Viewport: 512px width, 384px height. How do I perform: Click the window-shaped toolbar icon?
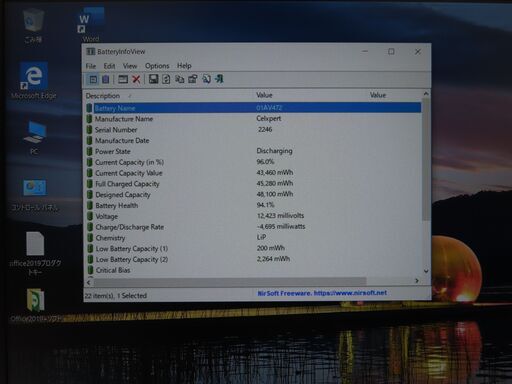point(123,79)
